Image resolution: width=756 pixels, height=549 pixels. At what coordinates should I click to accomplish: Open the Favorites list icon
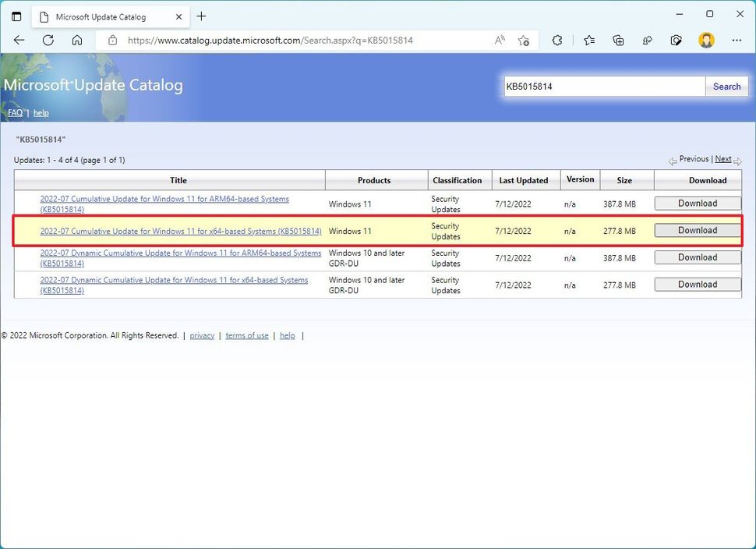pyautogui.click(x=589, y=41)
